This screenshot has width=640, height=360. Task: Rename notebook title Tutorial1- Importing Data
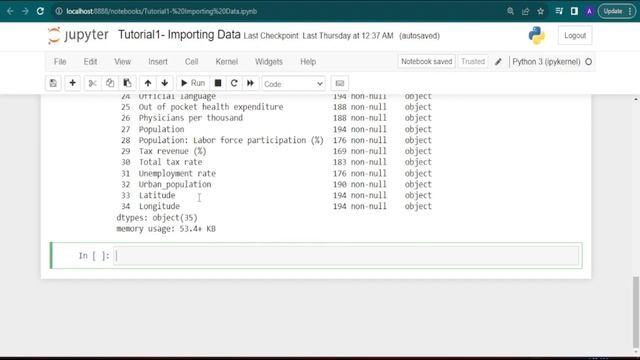179,35
